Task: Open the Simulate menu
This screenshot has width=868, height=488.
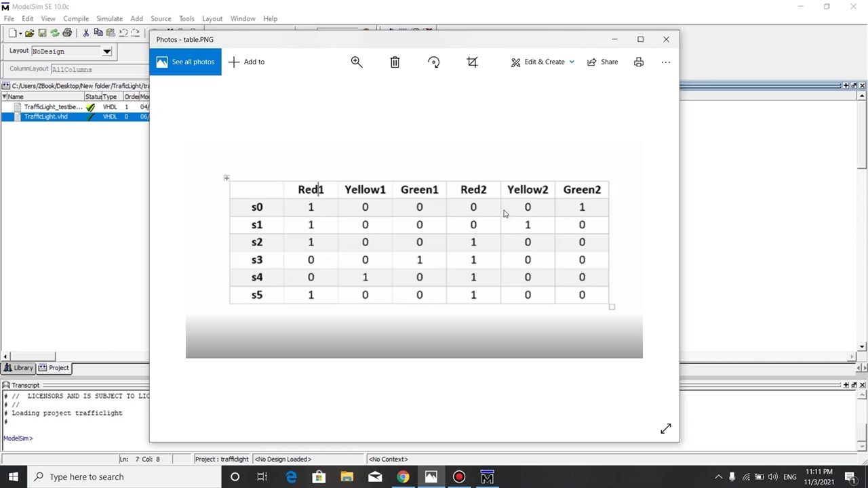Action: pos(109,18)
